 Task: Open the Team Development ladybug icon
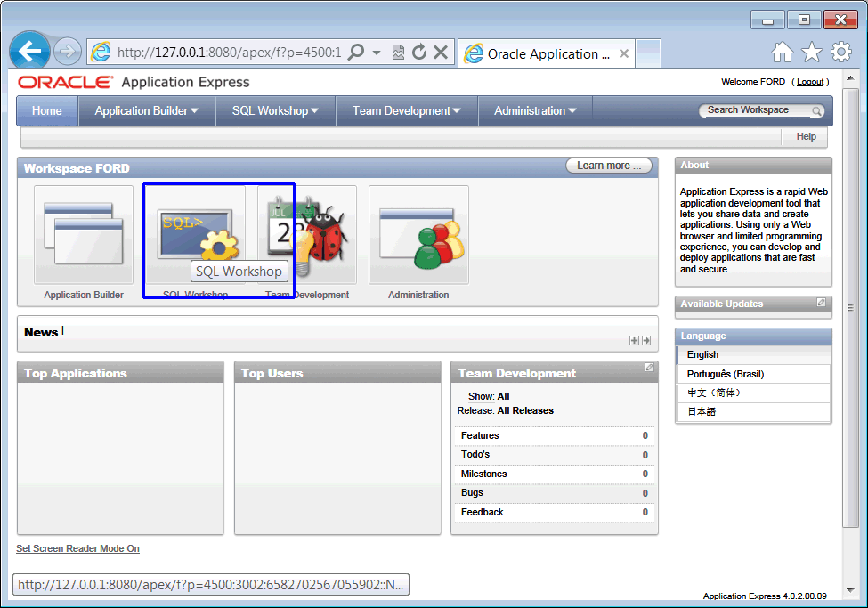coord(307,235)
